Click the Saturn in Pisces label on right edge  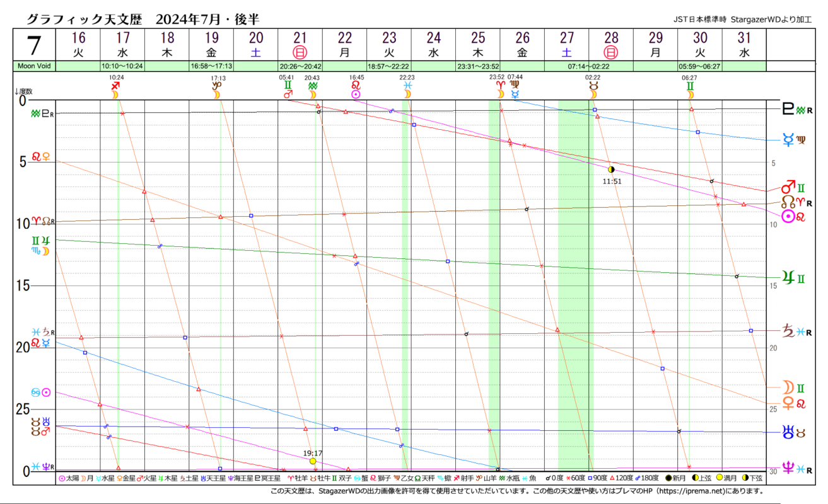pos(796,331)
